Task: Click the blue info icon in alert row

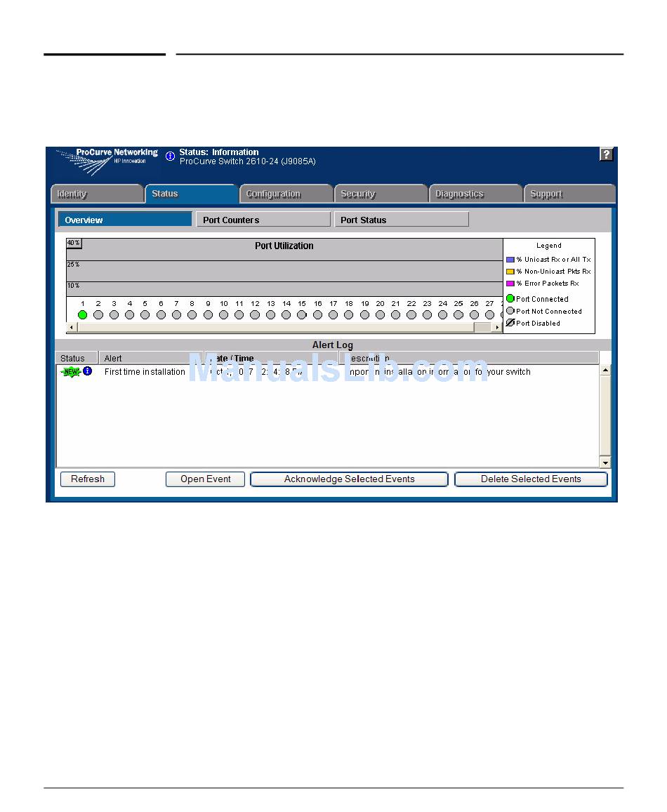Action: [87, 371]
